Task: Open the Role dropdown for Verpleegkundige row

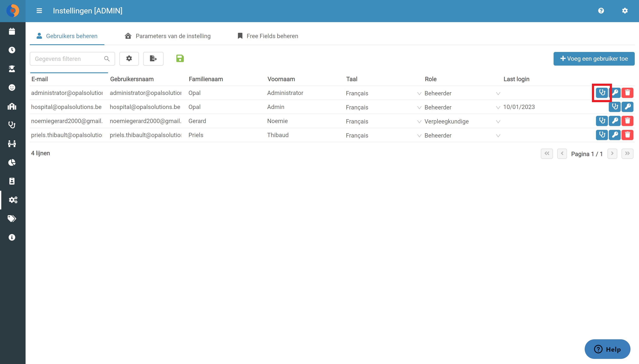Action: click(x=498, y=122)
